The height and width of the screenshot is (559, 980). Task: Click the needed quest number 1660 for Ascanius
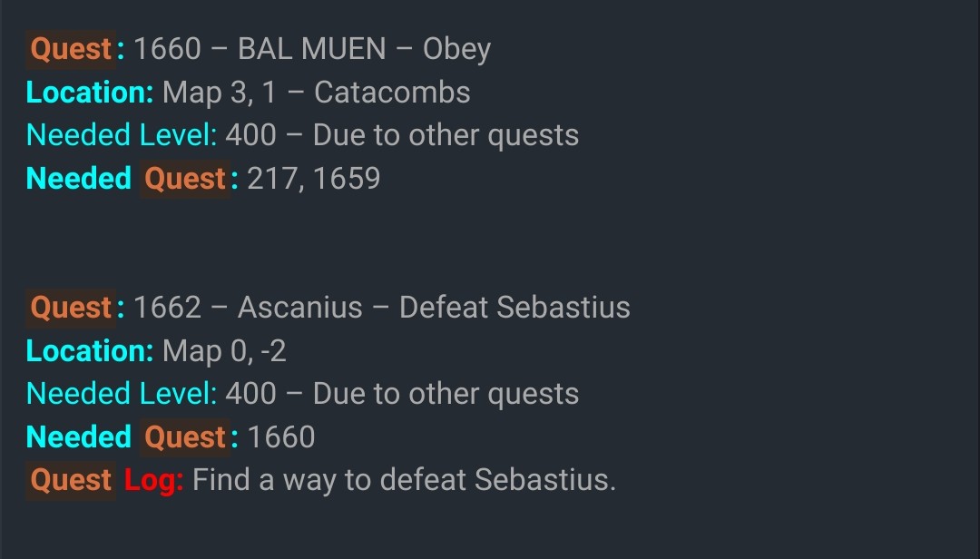281,437
